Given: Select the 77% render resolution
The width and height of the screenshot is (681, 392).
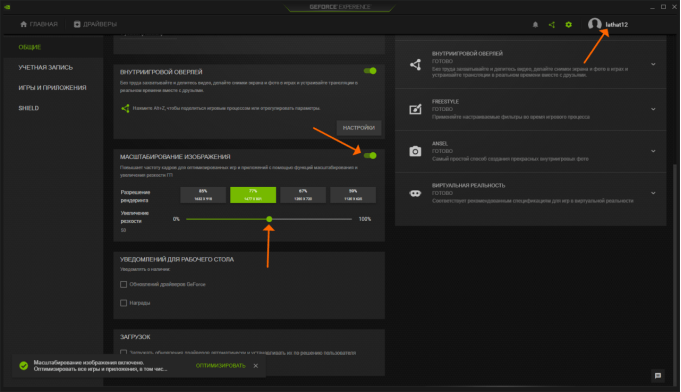Looking at the screenshot, I should 253,195.
